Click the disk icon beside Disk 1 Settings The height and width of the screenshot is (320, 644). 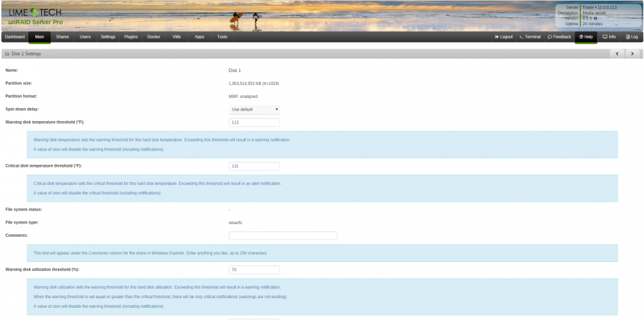pos(7,54)
